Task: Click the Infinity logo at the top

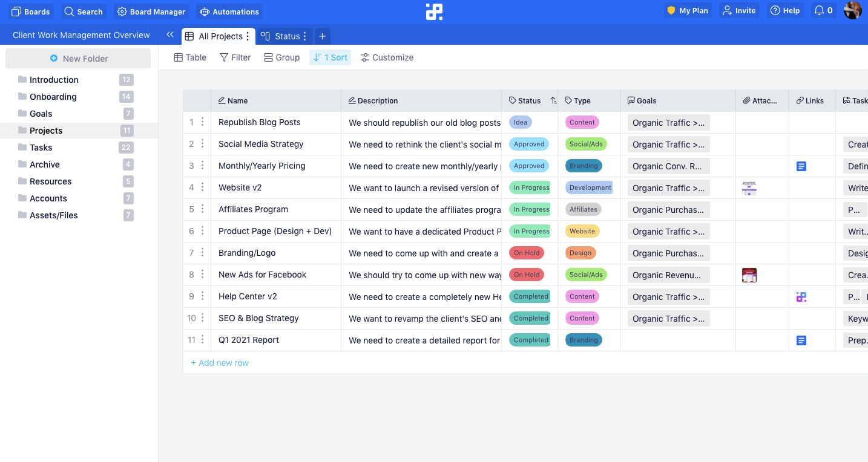Action: pos(433,11)
